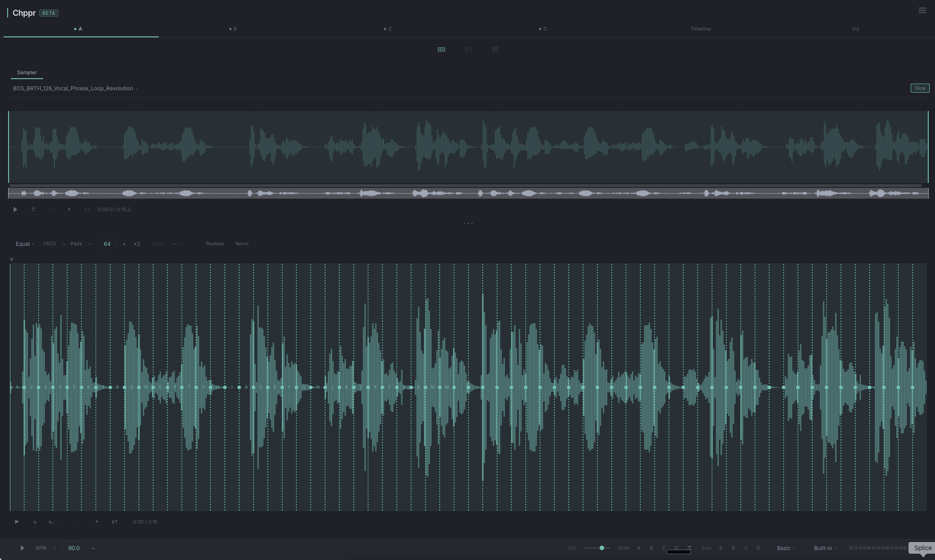Click the reset icon next to upper play

coord(33,209)
